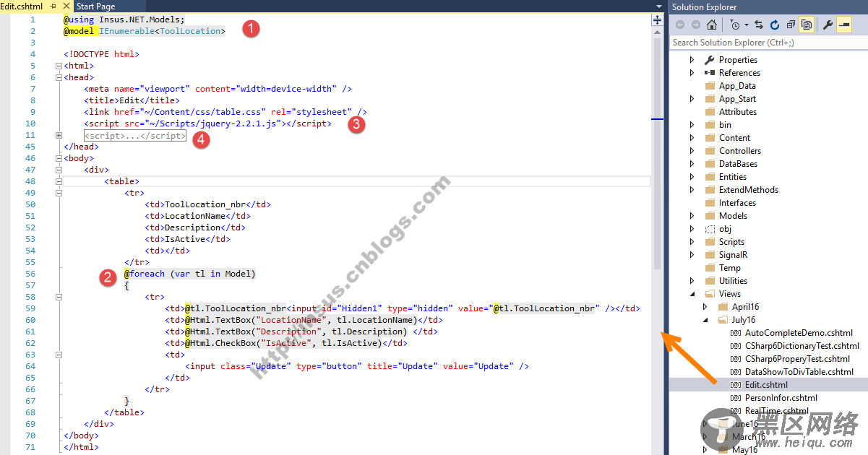
Task: Expand the collapsed script block on line 11
Action: click(59, 135)
